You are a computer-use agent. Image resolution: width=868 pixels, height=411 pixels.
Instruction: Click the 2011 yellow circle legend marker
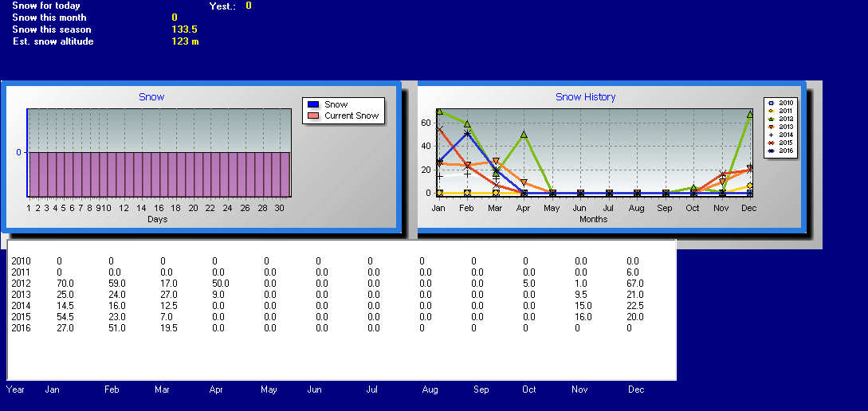coord(770,111)
